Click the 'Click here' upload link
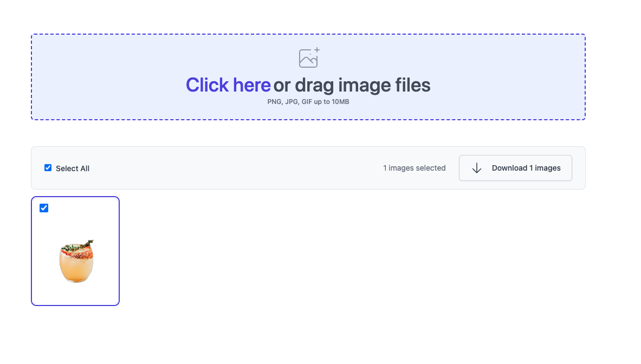The height and width of the screenshot is (364, 641). tap(228, 85)
